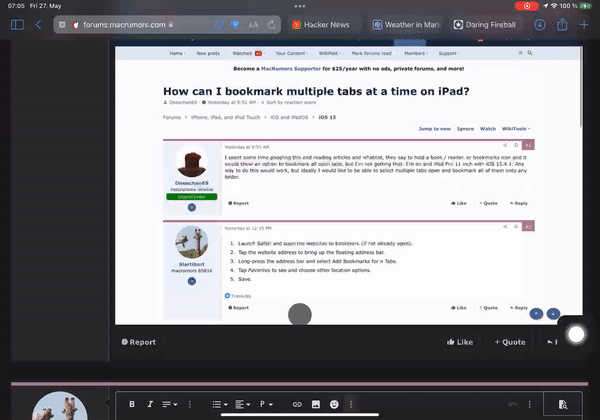
Task: Tap the AssistiveTouch floating button
Action: 576,335
